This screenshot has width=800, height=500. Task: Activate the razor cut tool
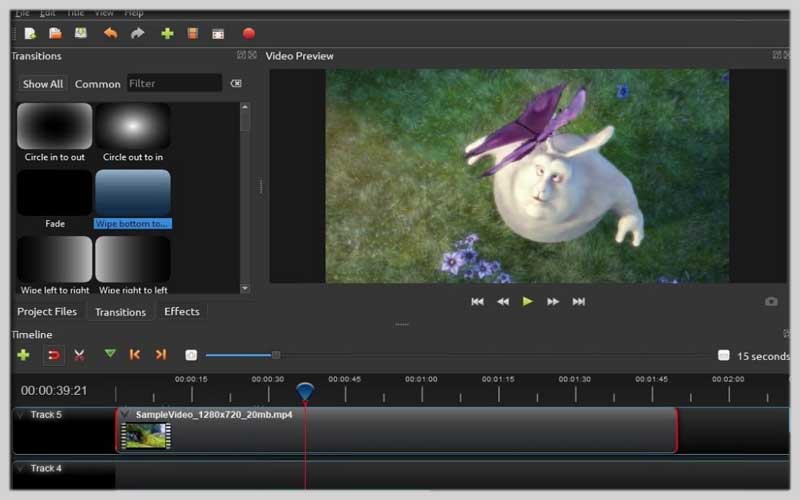[79, 355]
